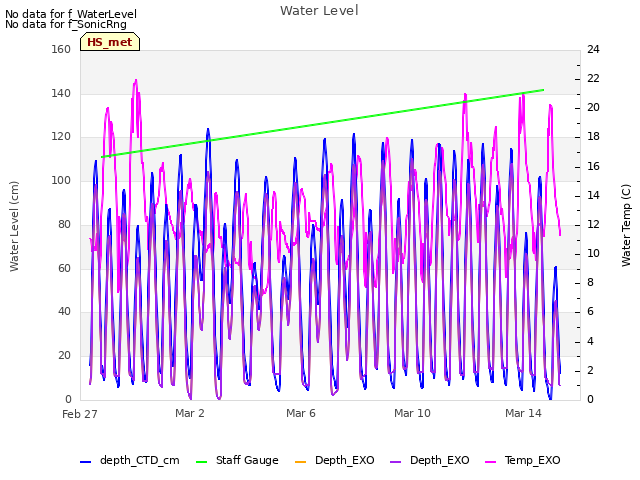Click the Mar 2 x-axis tick label
640x480 pixels.
click(190, 413)
